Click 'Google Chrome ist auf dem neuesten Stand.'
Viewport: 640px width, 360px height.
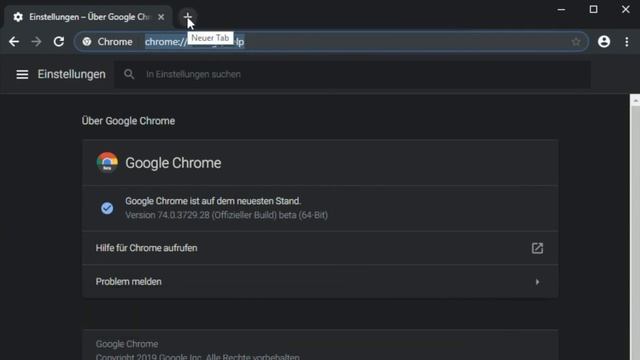click(x=213, y=201)
